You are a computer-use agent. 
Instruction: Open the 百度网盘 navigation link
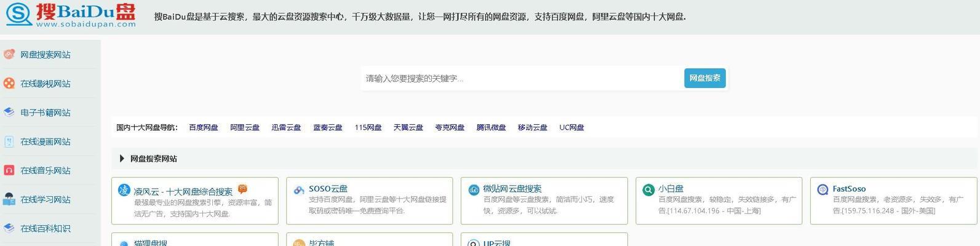coord(204,127)
